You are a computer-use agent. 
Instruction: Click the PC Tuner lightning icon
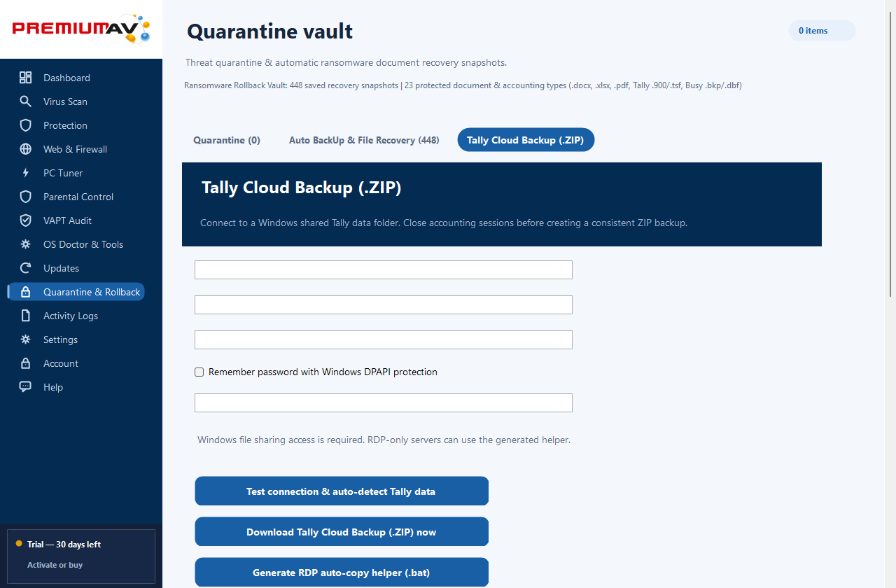point(26,173)
